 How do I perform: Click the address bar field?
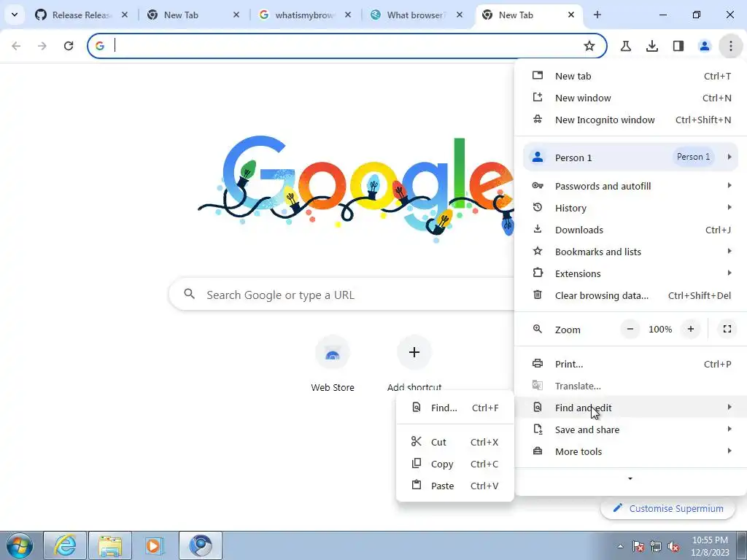click(347, 46)
